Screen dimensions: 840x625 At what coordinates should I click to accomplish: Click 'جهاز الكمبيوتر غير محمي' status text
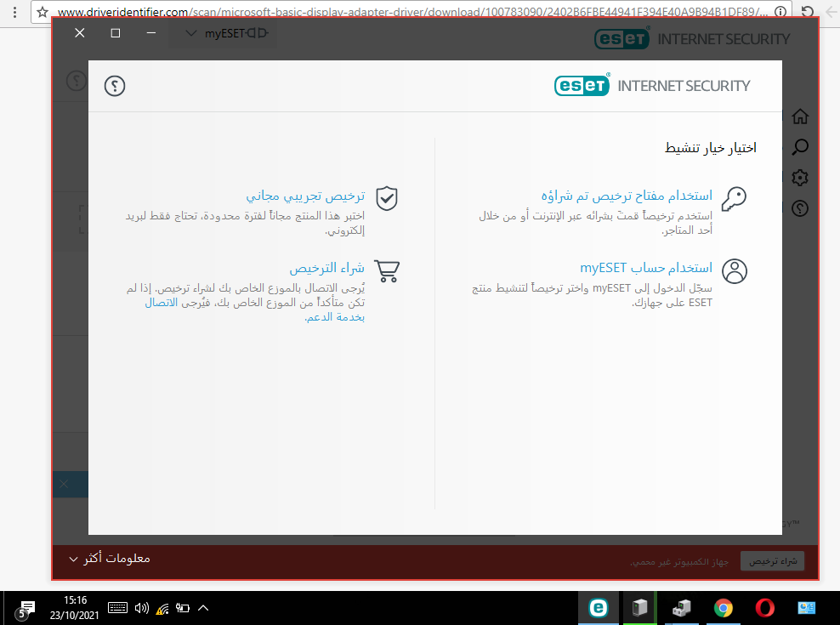679,562
